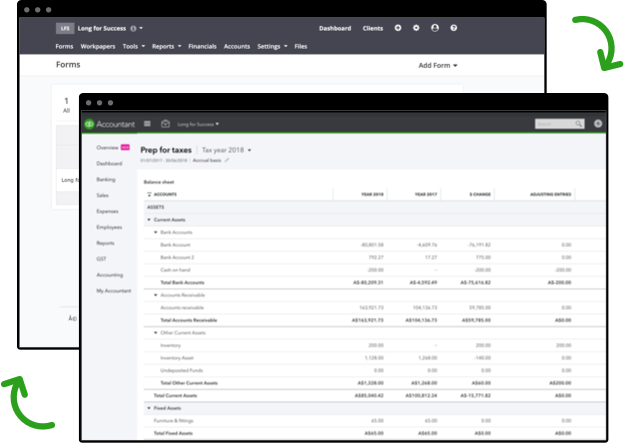Click the plus icon in the back window header
The width and height of the screenshot is (624, 443).
coord(398,28)
